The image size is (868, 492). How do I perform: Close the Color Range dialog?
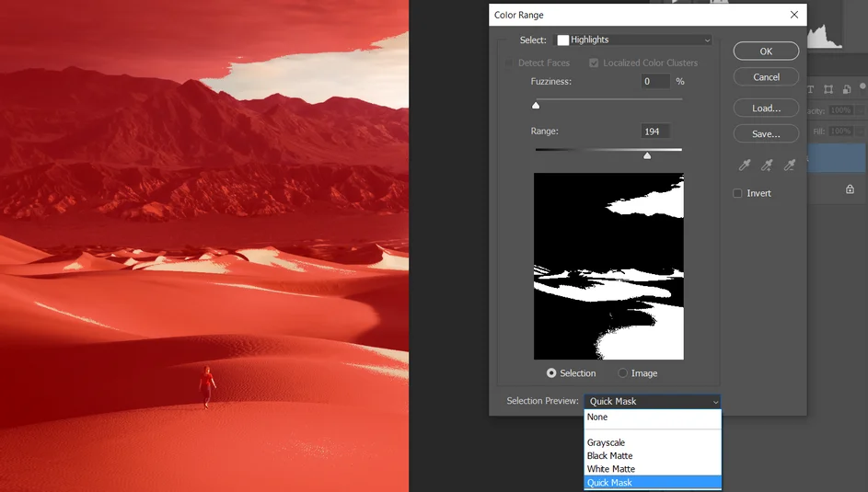tap(794, 15)
